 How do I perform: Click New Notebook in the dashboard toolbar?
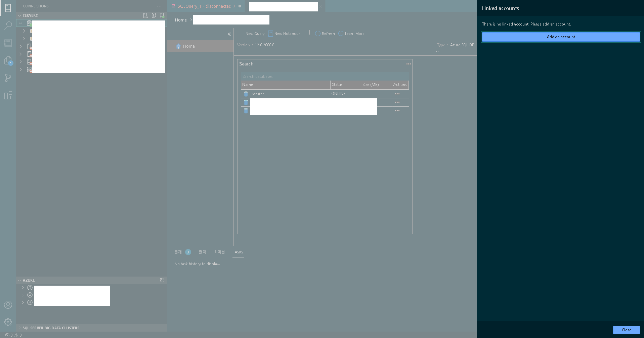[x=284, y=34]
